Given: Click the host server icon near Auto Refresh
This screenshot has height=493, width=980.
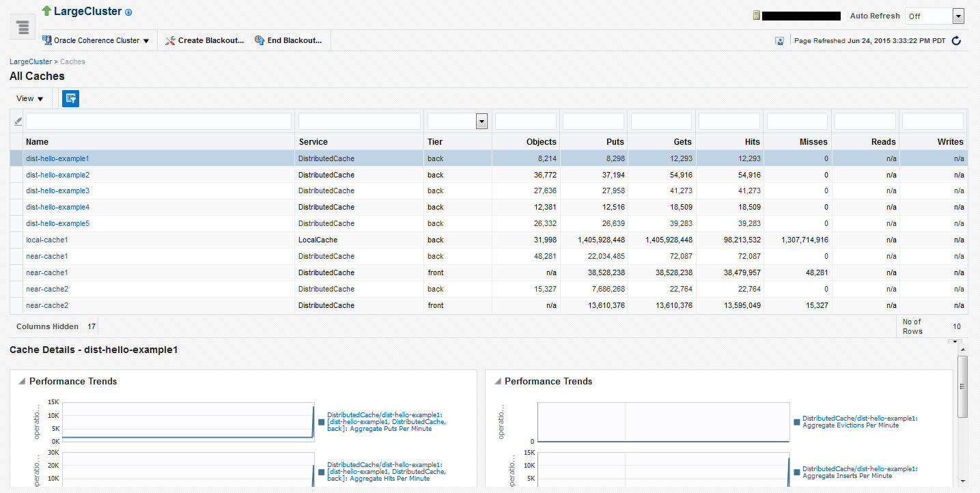Looking at the screenshot, I should click(x=756, y=16).
